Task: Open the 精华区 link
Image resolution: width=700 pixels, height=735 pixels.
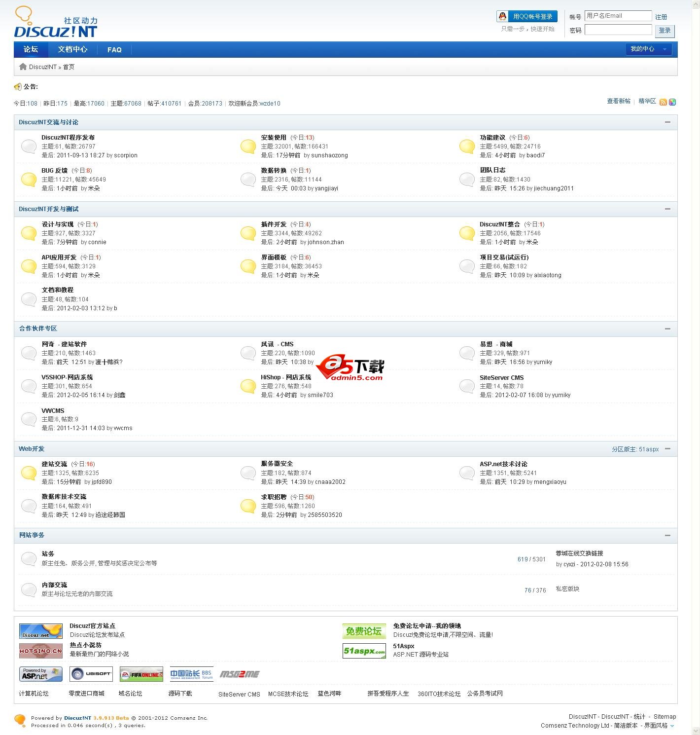Action: [x=647, y=101]
